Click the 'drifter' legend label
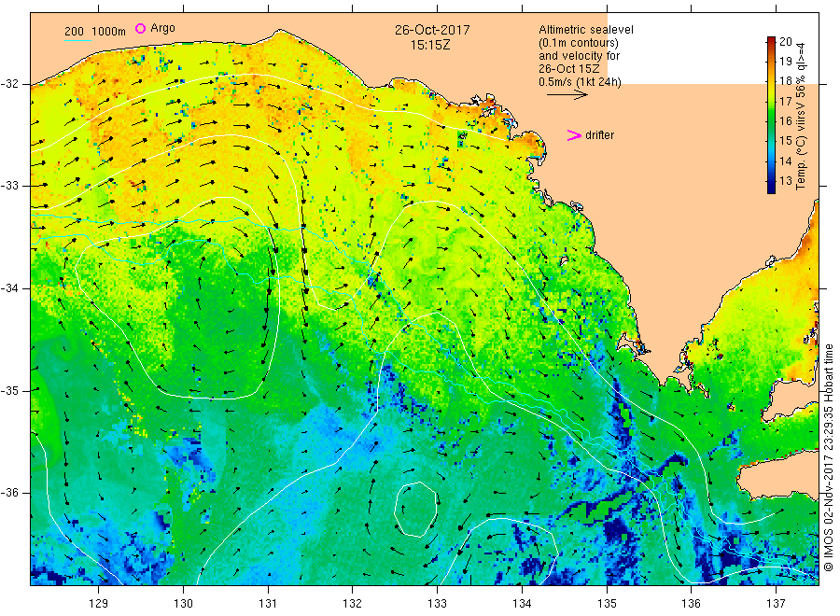Viewport: 840px width, 616px height. [599, 135]
